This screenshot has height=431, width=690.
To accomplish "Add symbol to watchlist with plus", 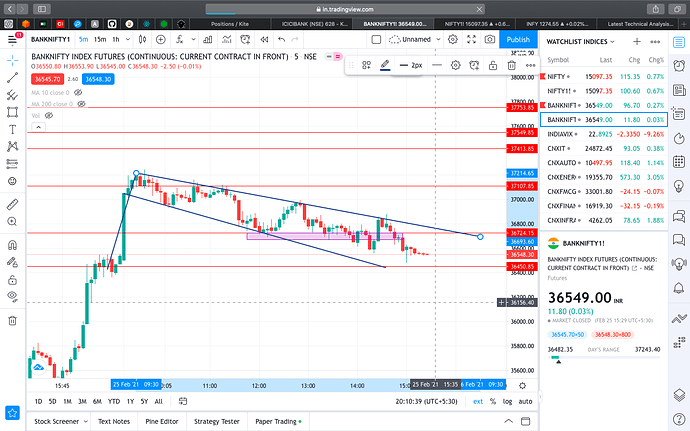I will coord(637,42).
